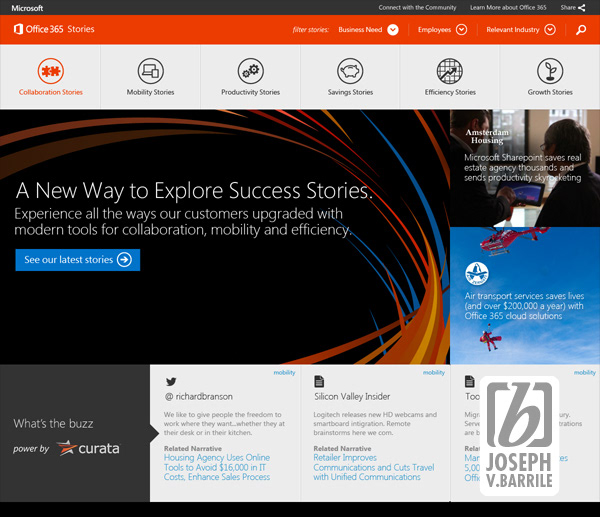Click the Twitter bird icon
Viewport: 600px width, 517px height.
click(x=171, y=382)
